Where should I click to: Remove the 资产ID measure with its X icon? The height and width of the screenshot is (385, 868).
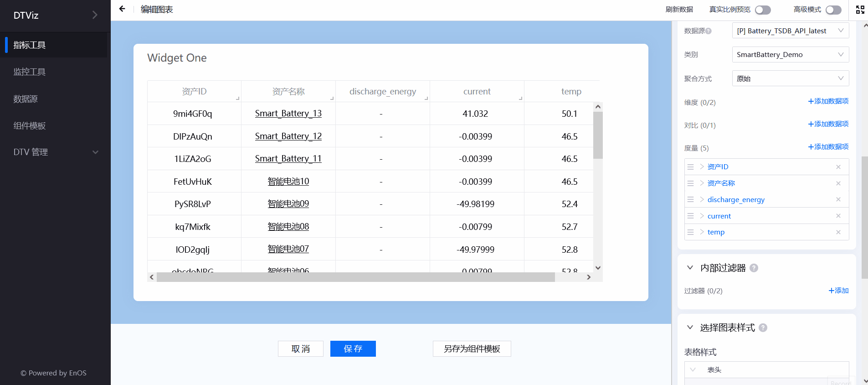point(838,167)
